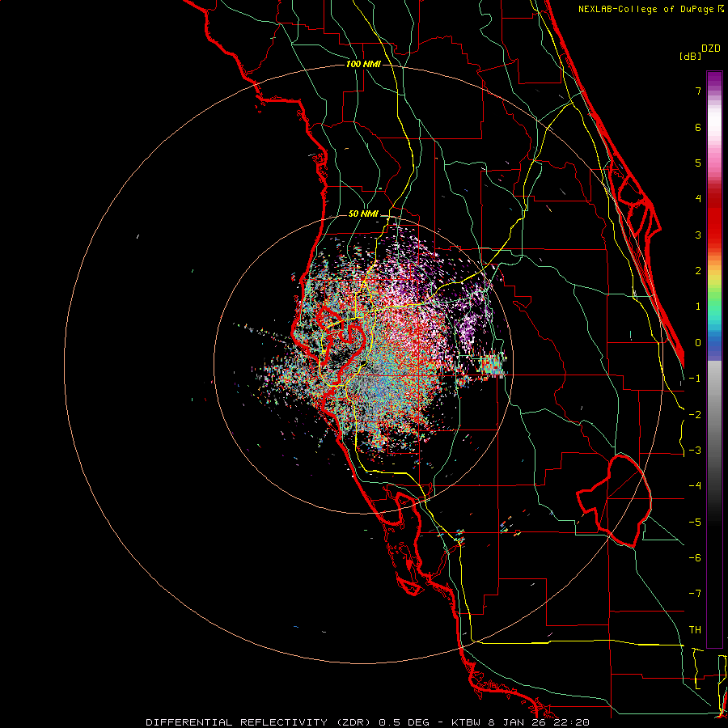Click the 2 dB value on the colorbar scale
Image resolution: width=728 pixels, height=728 pixels.
pyautogui.click(x=698, y=271)
